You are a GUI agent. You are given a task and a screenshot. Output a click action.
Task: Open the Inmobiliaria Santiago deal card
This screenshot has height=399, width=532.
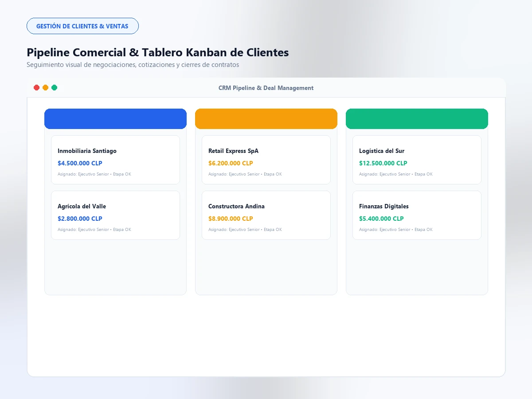coord(115,160)
